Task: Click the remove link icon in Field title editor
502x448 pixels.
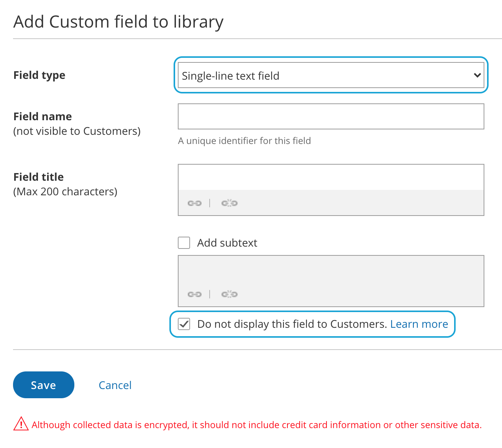Action: (229, 203)
